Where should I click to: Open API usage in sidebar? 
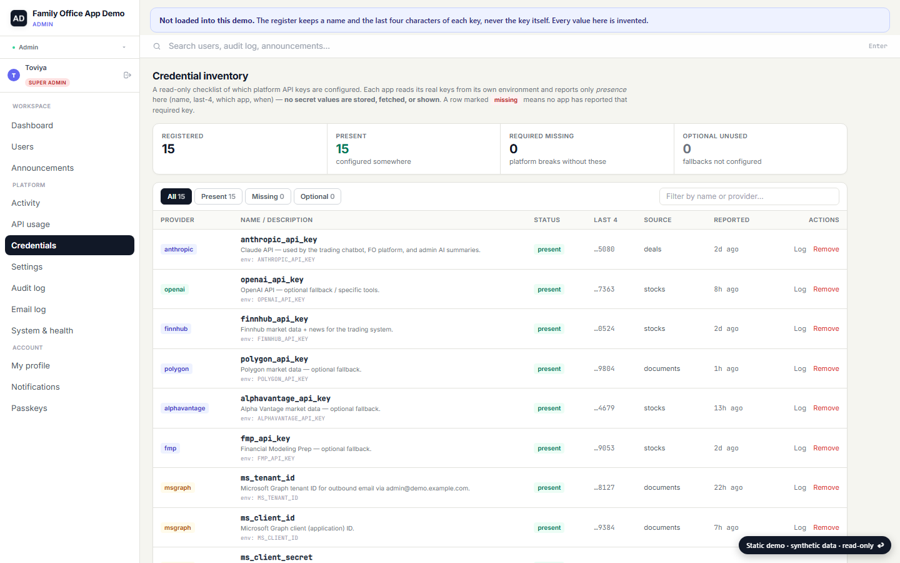30,224
